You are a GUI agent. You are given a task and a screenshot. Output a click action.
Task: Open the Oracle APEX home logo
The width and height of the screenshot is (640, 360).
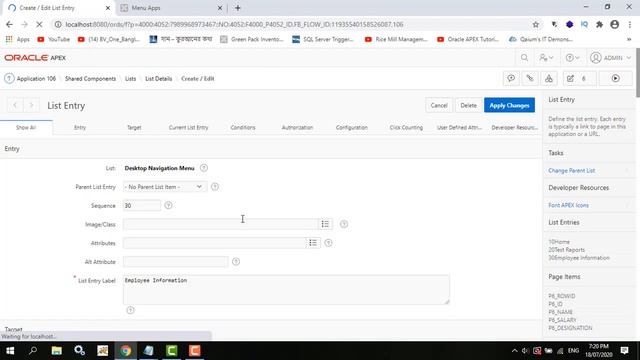[x=35, y=58]
